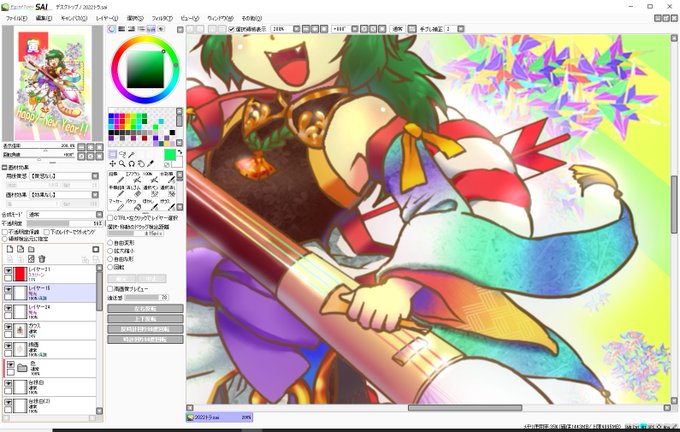
Task: Click the 上下反転 flip vertical button
Action: click(x=145, y=319)
